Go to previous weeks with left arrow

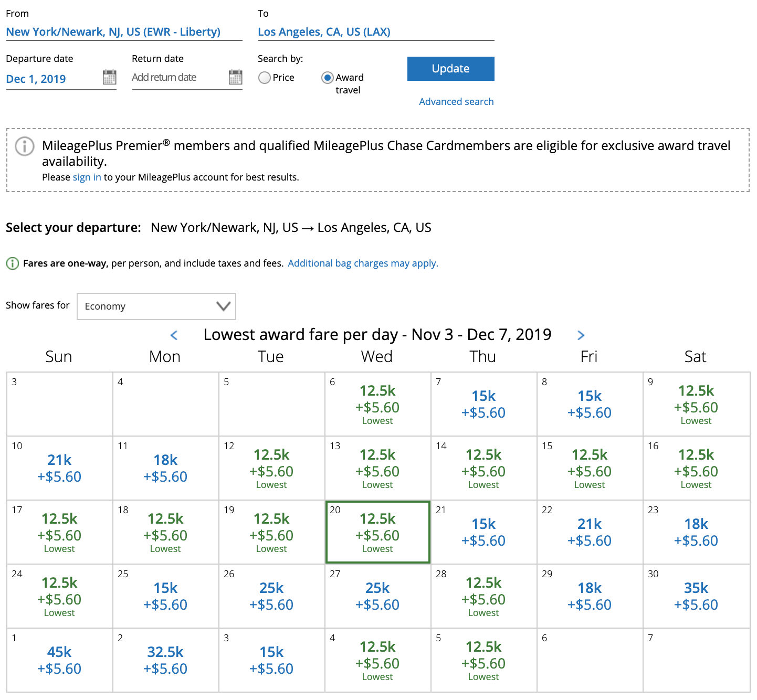click(174, 335)
